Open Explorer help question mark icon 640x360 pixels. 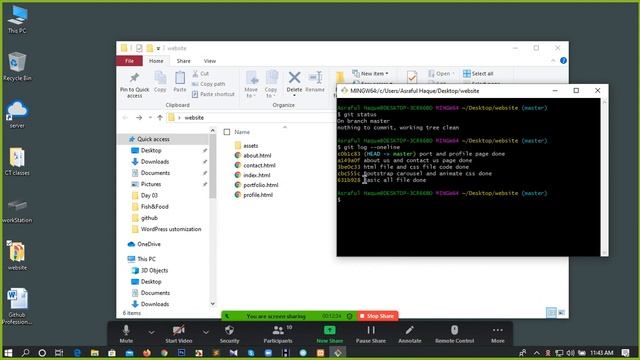coord(563,60)
